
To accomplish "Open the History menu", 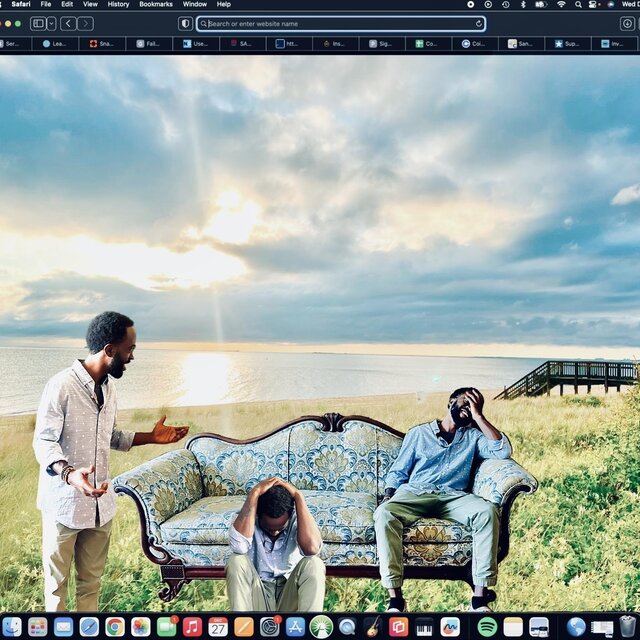I will (118, 4).
